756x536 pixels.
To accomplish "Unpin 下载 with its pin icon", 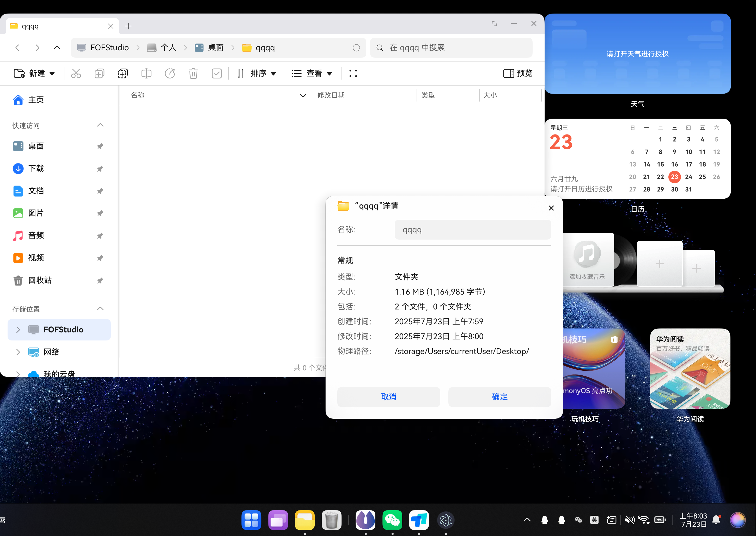I will [100, 169].
